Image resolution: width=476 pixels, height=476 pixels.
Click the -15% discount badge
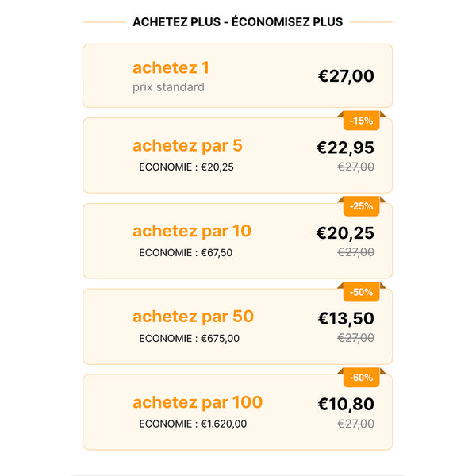coord(361,121)
